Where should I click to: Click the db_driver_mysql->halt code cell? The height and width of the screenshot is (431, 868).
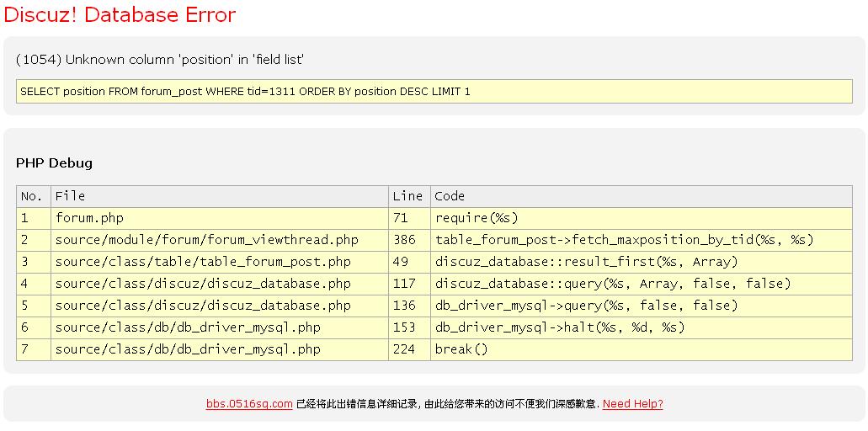tap(560, 327)
